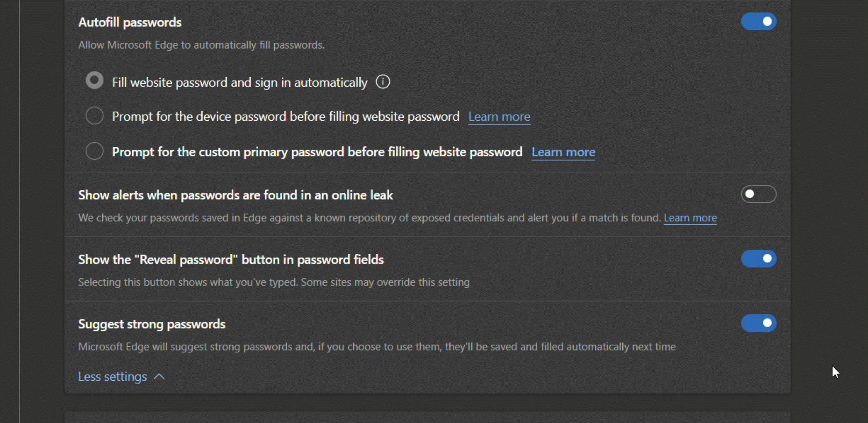Enable the online leak alerts toggle

pos(758,194)
